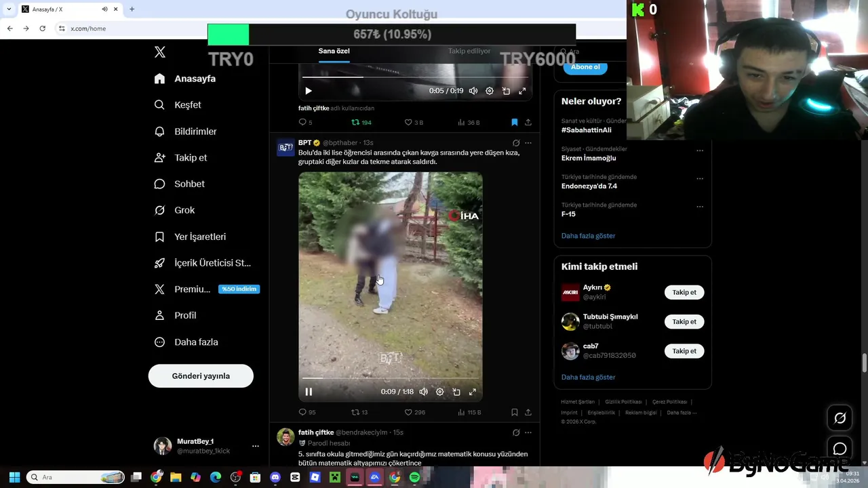Viewport: 868px width, 488px height.
Task: Mute the BPT video volume
Action: tap(424, 392)
